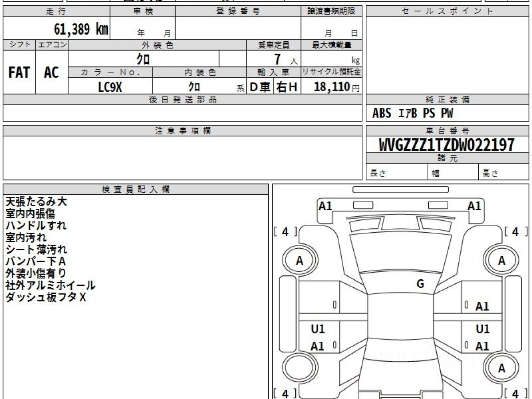Viewport: 532px width, 399px height.
Task: Select the D車 import value
Action: pyautogui.click(x=260, y=87)
